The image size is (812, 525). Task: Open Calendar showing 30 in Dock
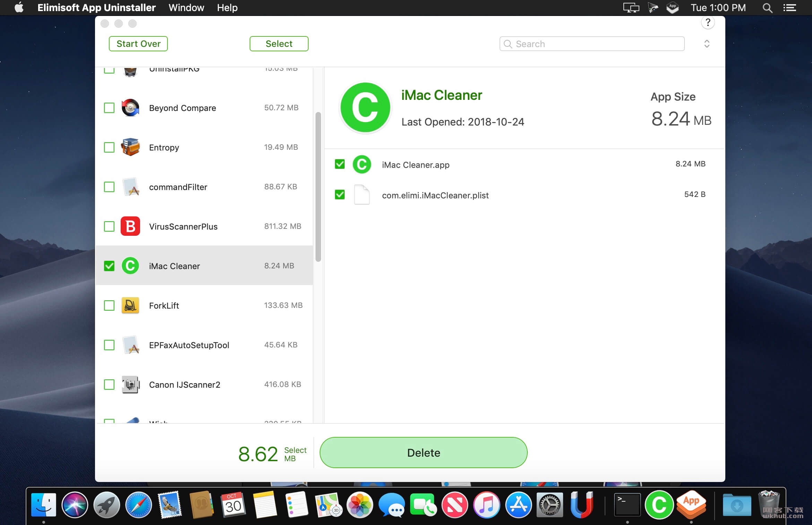coord(233,505)
